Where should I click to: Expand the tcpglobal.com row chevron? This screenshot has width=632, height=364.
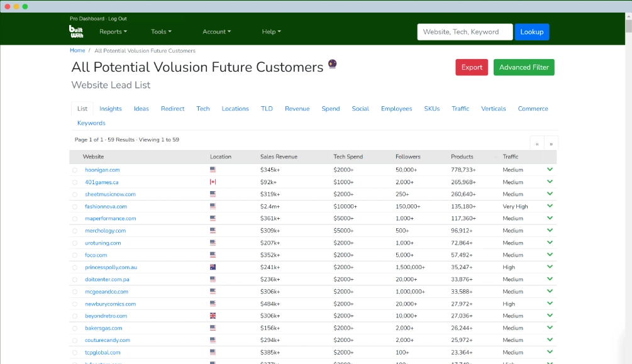coord(550,351)
